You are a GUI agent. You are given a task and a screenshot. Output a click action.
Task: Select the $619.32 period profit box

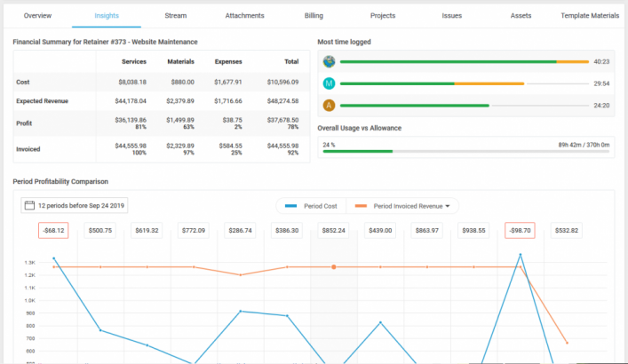click(147, 230)
